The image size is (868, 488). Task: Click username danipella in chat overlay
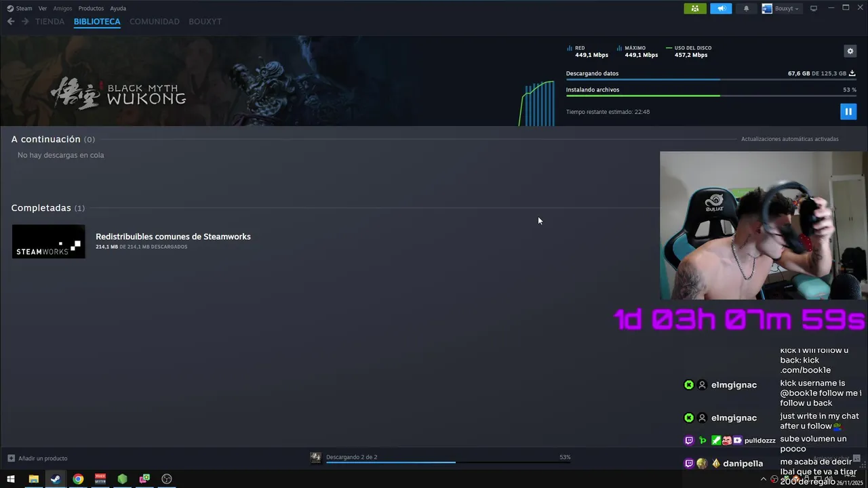pyautogui.click(x=744, y=464)
